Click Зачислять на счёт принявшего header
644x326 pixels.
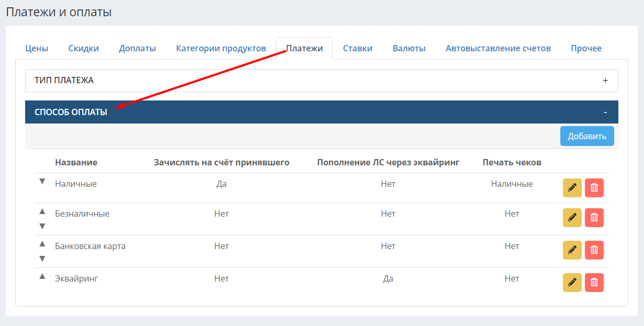[x=222, y=162]
